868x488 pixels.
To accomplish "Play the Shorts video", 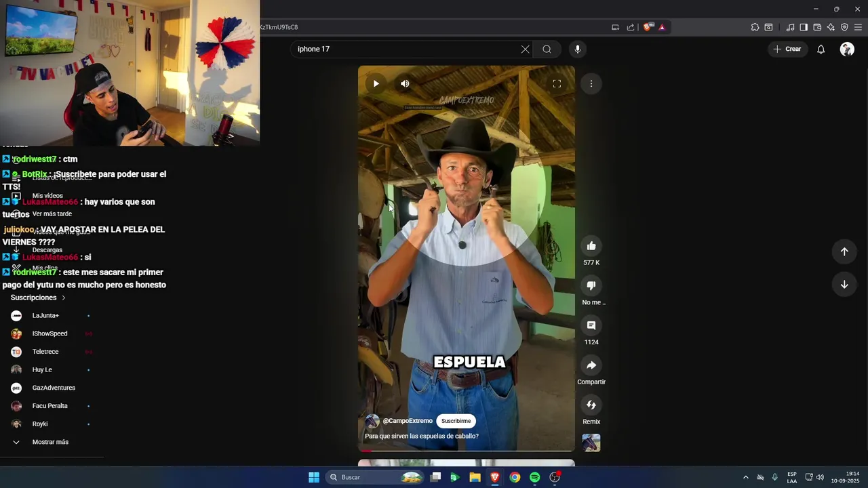I will point(376,84).
